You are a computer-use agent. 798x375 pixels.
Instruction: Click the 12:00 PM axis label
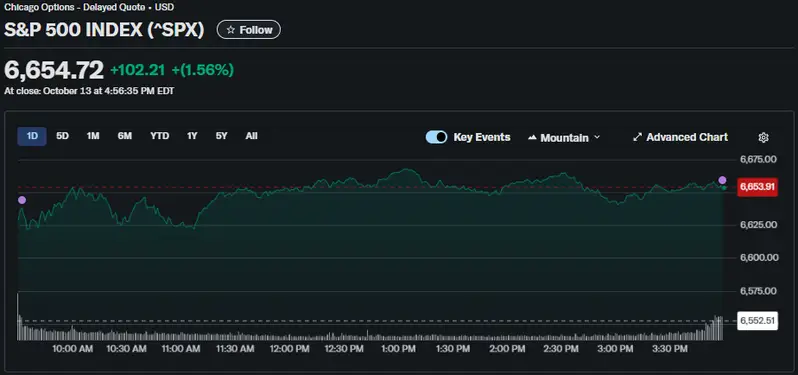pos(289,349)
